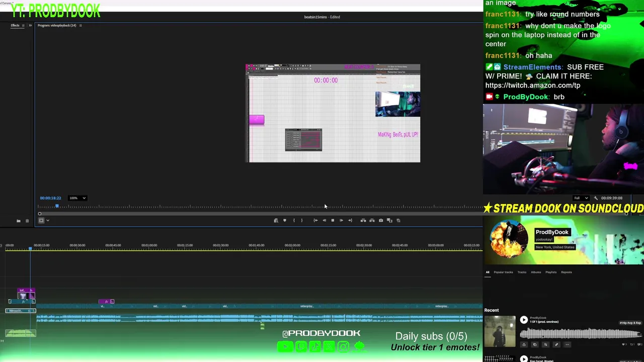This screenshot has height=362, width=644.
Task: Click the 00:00:18:22 timecode field
Action: [x=50, y=198]
